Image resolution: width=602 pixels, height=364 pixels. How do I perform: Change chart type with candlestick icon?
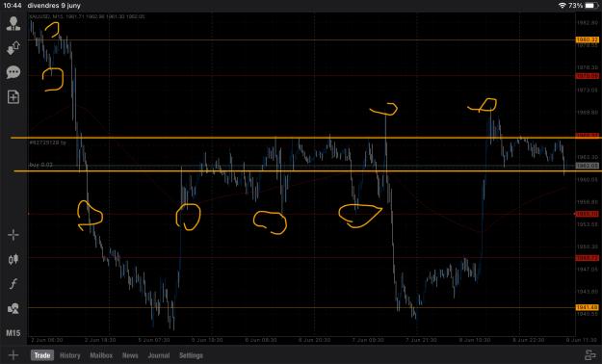point(13,260)
